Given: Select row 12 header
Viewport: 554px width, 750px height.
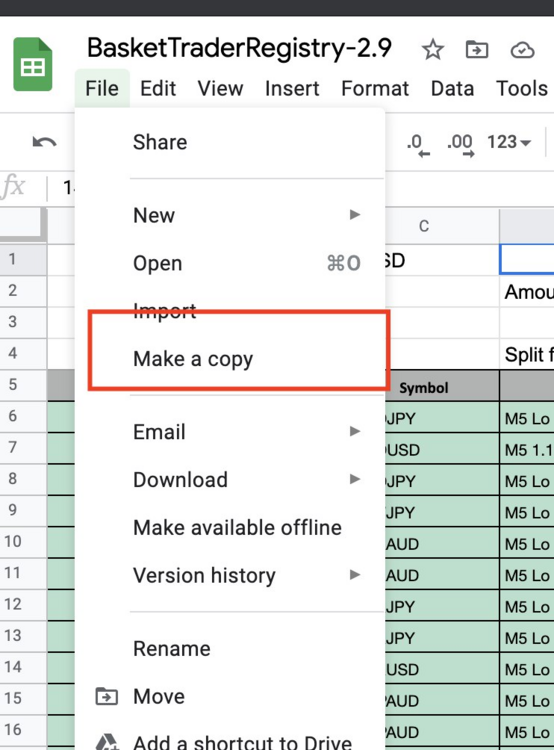Looking at the screenshot, I should click(x=23, y=604).
